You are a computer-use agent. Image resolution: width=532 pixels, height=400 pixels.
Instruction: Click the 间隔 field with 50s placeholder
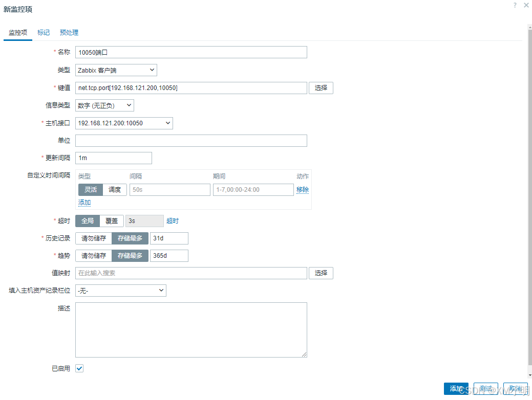pos(170,189)
